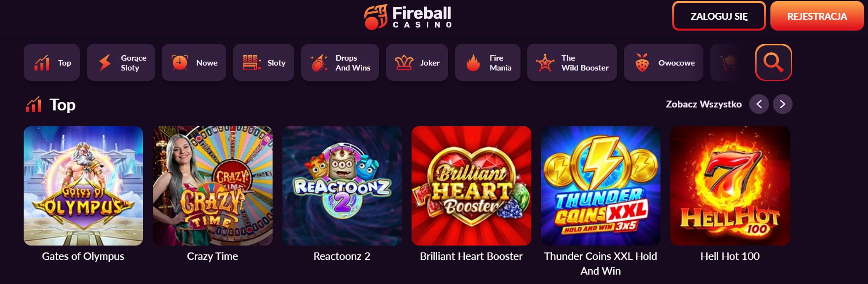Click the REJESTRACJA sign-up button
The width and height of the screenshot is (868, 284).
tap(817, 16)
